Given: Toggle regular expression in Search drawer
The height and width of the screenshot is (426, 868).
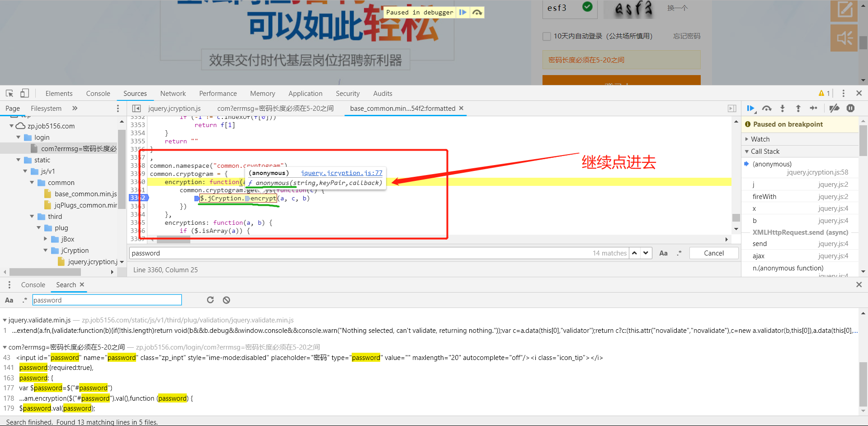Looking at the screenshot, I should click(x=24, y=300).
